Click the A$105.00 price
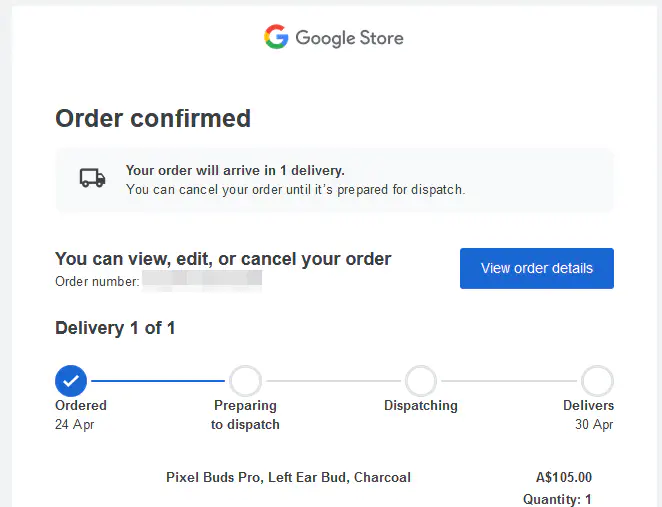 tap(564, 477)
